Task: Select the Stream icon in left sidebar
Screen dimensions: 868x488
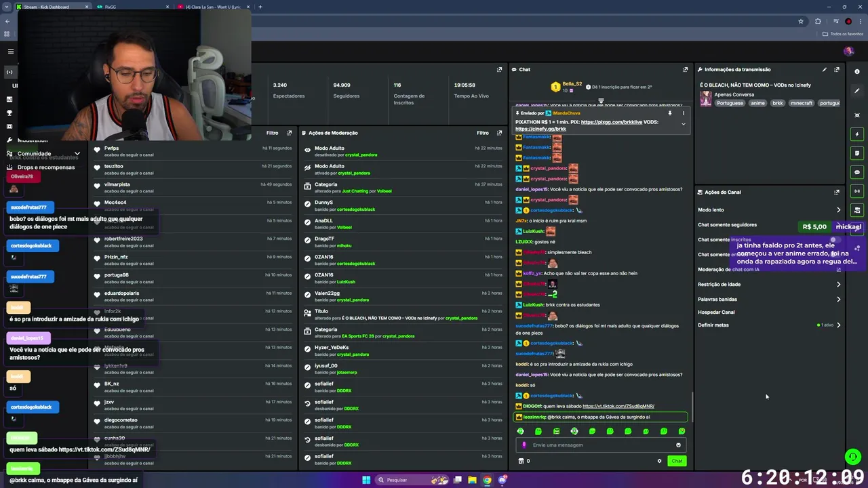Action: 9,72
